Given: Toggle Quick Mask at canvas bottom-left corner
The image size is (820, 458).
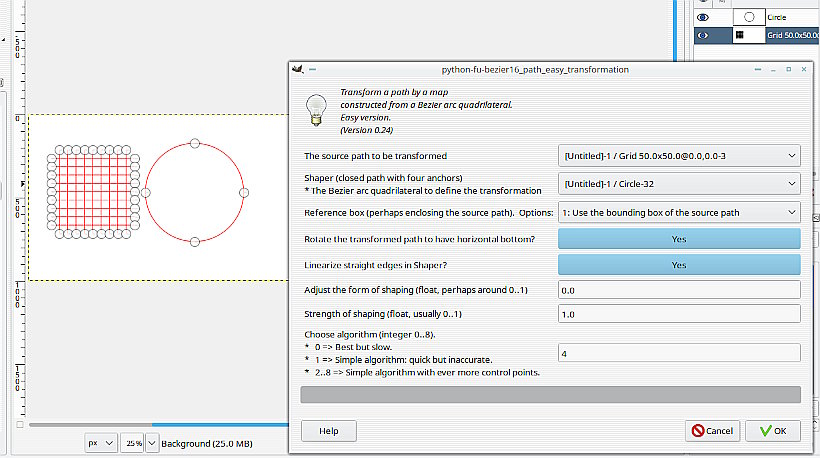Looking at the screenshot, I should 20,425.
